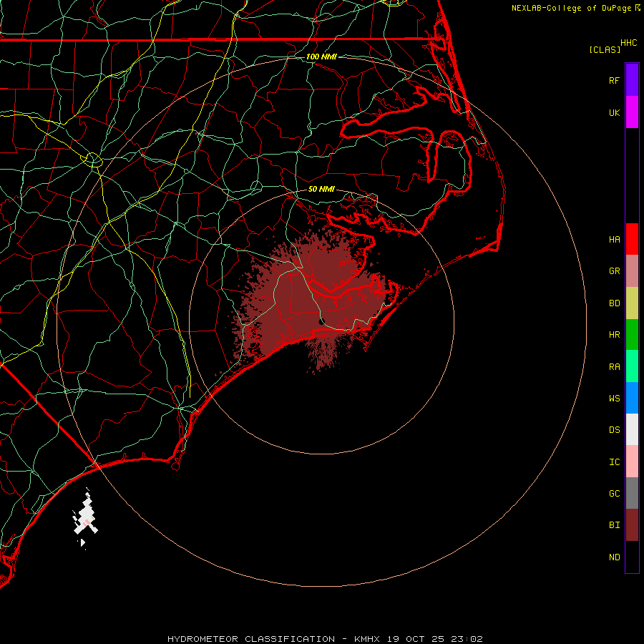644x644 pixels.
Task: Click the HR green legend swatch
Action: click(x=632, y=335)
